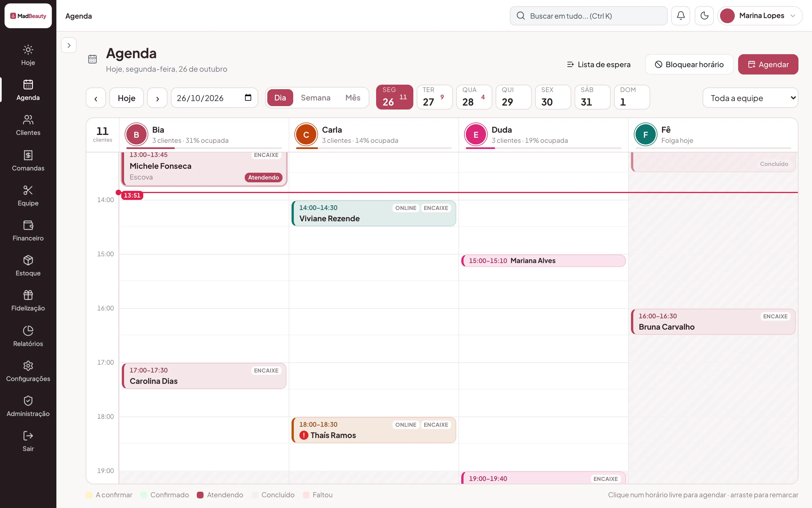Click the alert icon on Thaís Ramos
The image size is (812, 508).
(304, 435)
